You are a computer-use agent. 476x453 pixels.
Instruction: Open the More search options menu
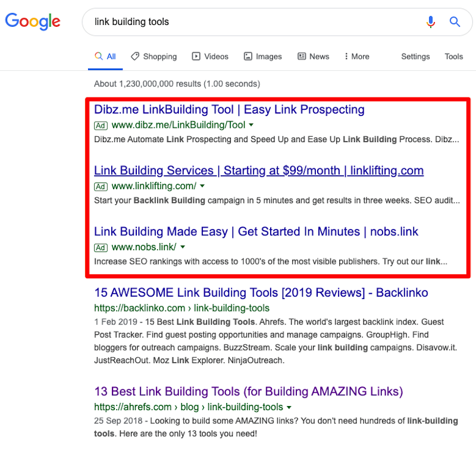pyautogui.click(x=356, y=56)
